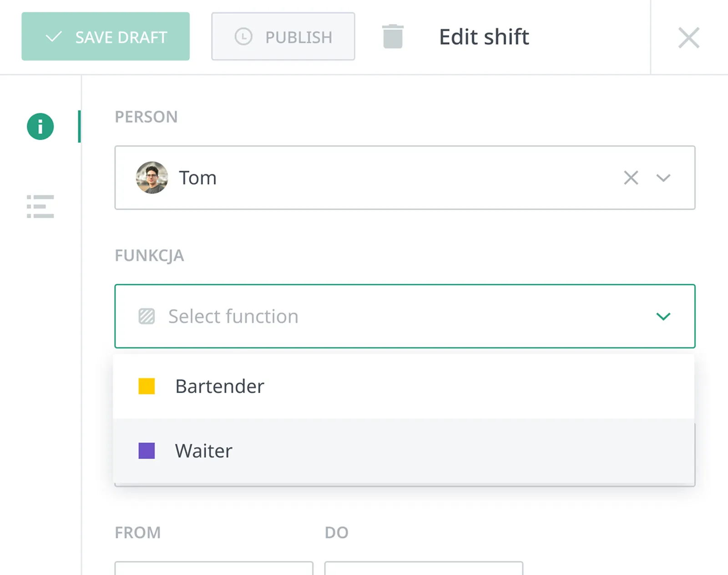The width and height of the screenshot is (728, 575).
Task: Select Bartender from function list
Action: [404, 386]
